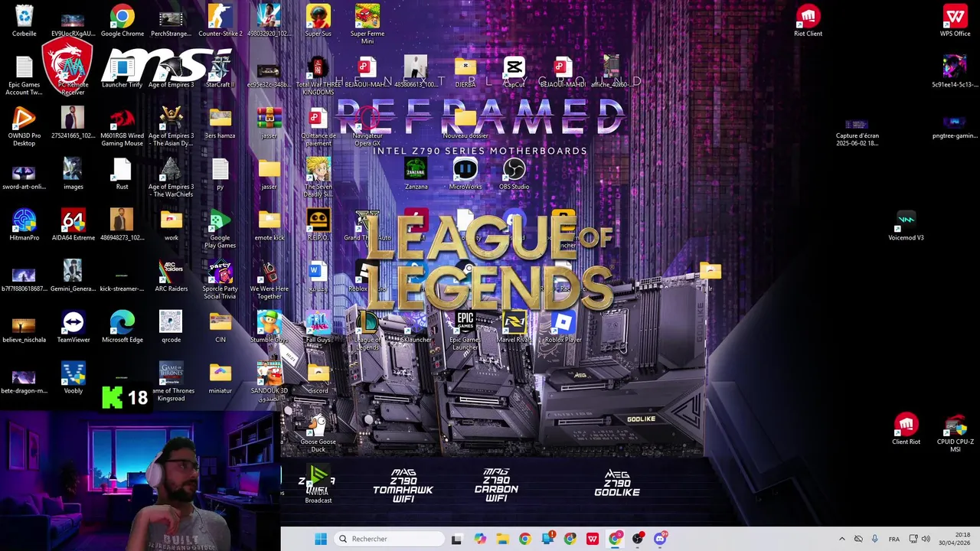This screenshot has width=980, height=551.
Task: Open the HitmanPro desktop shortcut
Action: 24,226
